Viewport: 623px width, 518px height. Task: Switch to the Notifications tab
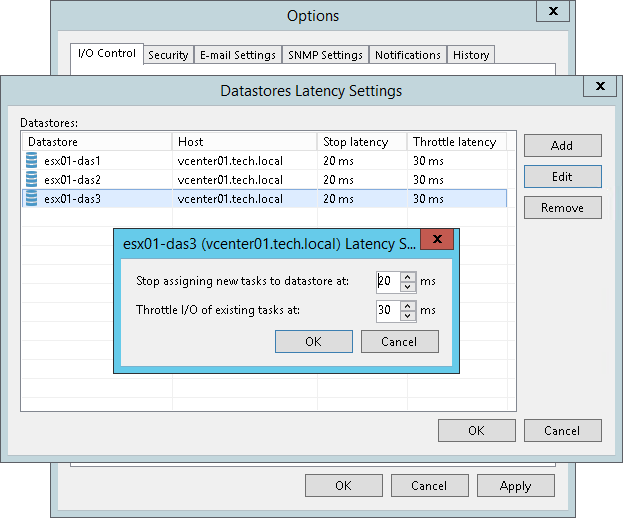408,55
